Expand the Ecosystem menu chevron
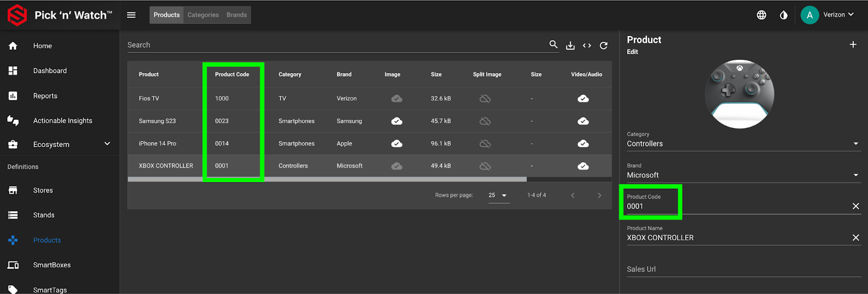Screen dimensions: 868x294 click(107, 144)
